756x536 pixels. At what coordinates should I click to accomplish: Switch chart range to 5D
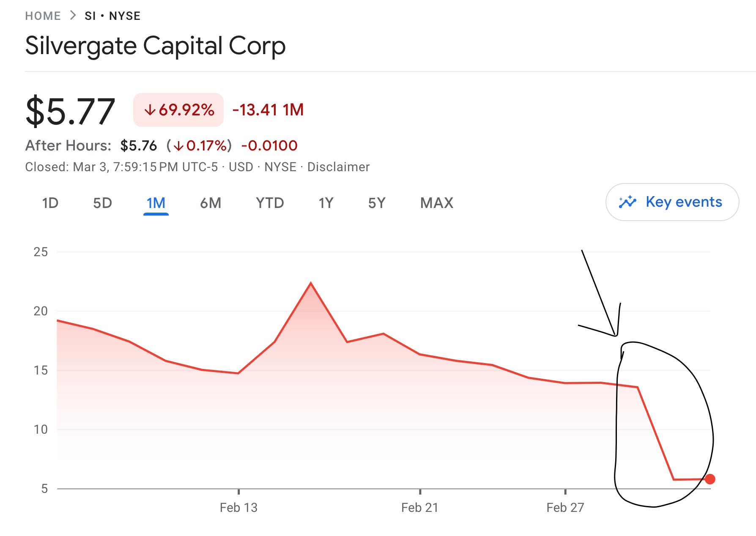click(x=102, y=203)
